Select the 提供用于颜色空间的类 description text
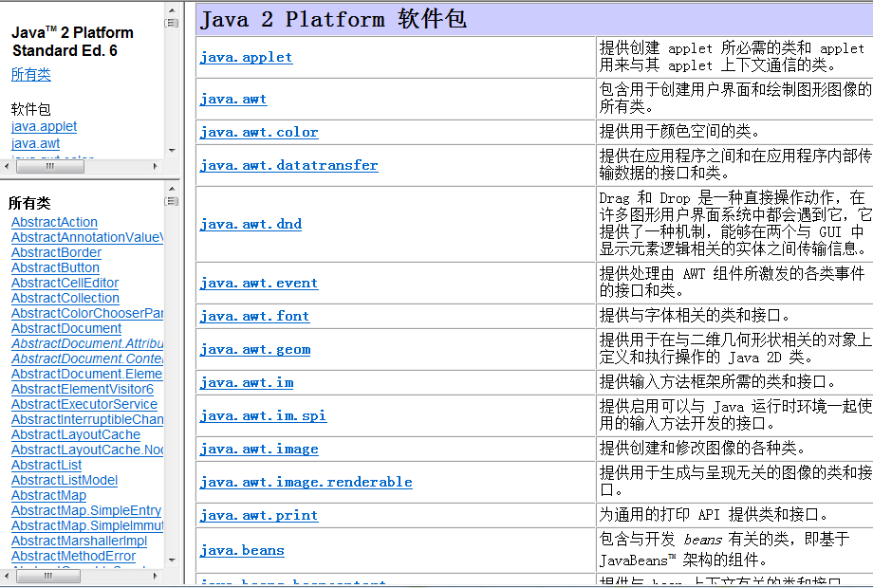 pyautogui.click(x=679, y=132)
